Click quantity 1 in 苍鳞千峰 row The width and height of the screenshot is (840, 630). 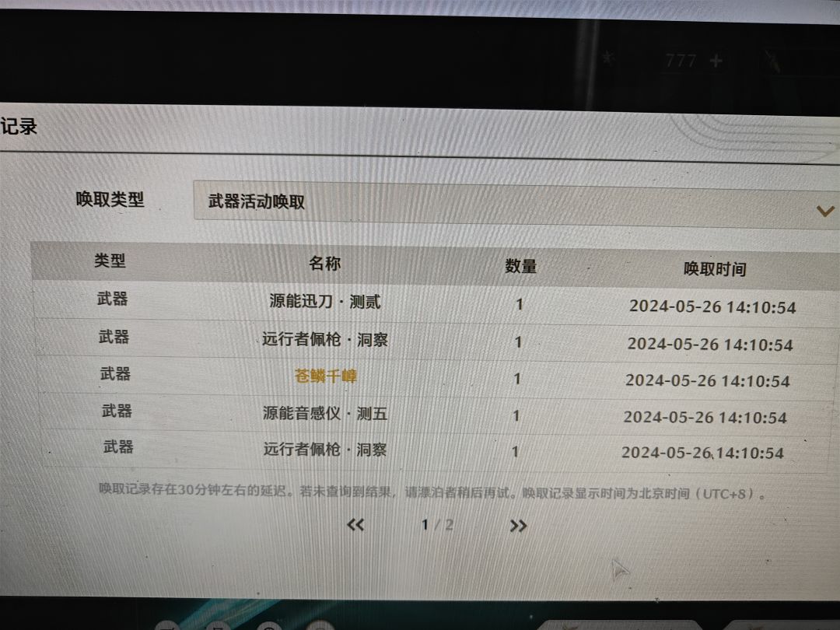517,379
